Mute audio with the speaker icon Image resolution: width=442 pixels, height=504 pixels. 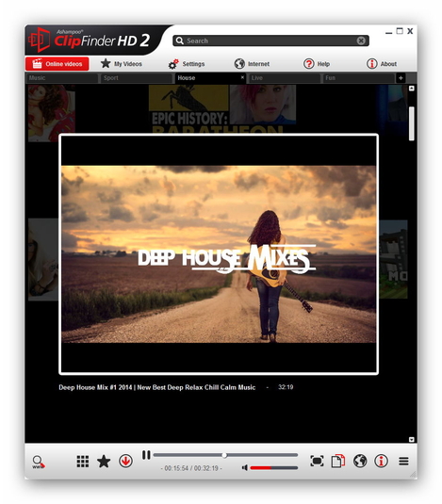245,467
